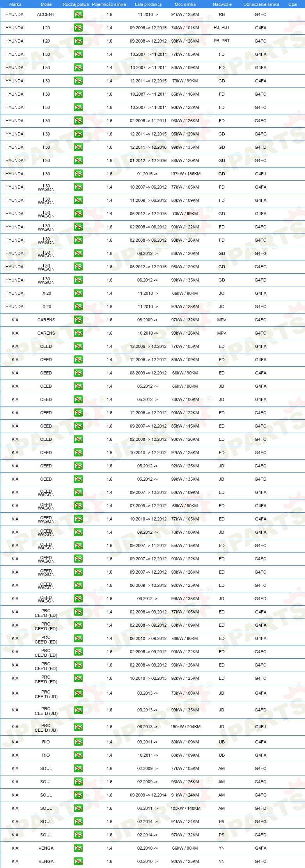Select PB, PBT body cell in I 20 1.6 row
Viewport: 305px width, 868px height.
point(222,41)
